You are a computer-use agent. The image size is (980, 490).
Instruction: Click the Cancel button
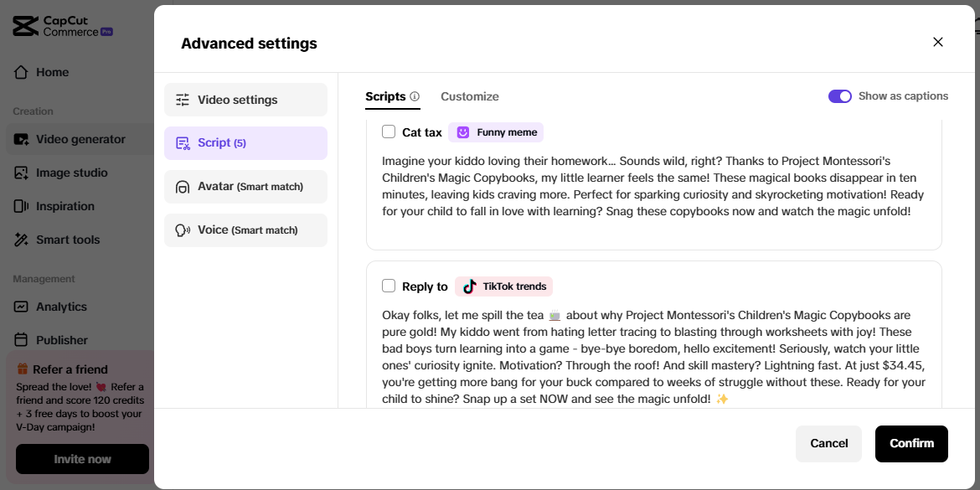tap(828, 444)
